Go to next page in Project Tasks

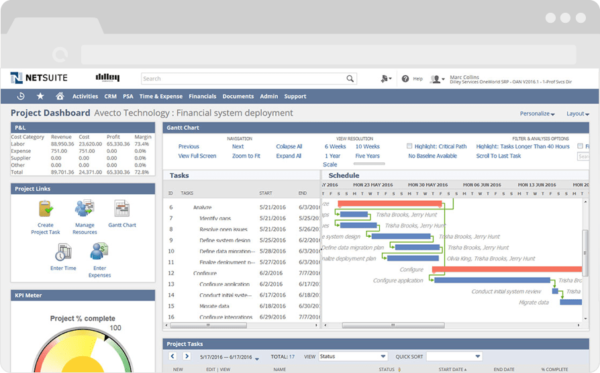pos(186,356)
